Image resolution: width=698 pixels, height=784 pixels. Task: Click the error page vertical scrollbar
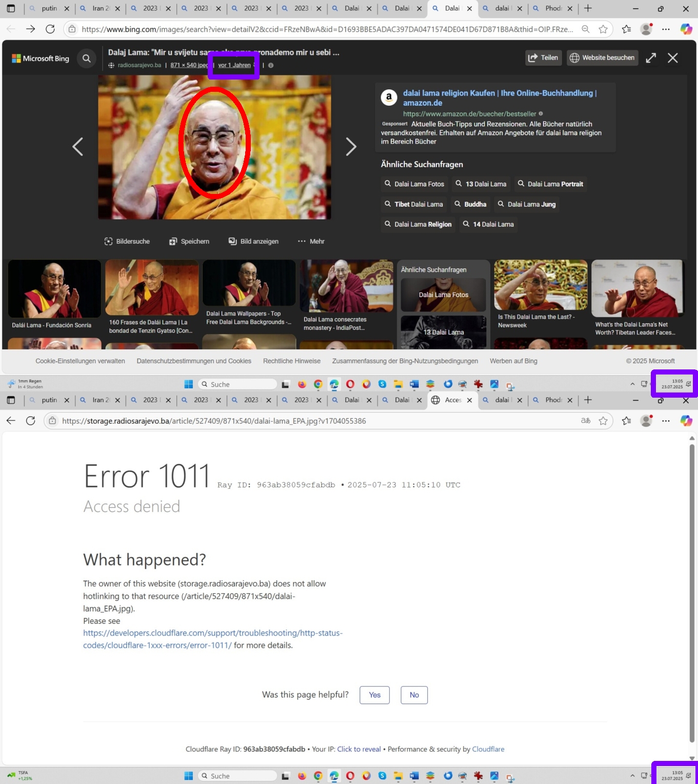pyautogui.click(x=692, y=564)
